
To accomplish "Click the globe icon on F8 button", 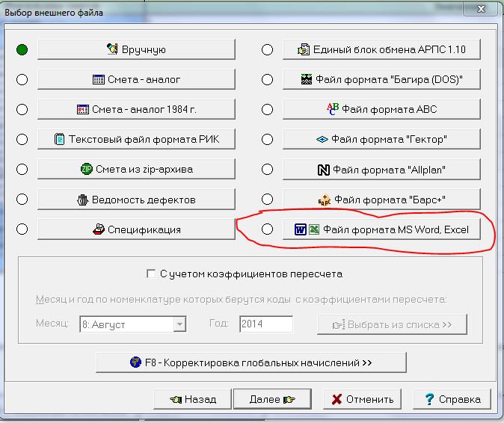I will [x=135, y=362].
